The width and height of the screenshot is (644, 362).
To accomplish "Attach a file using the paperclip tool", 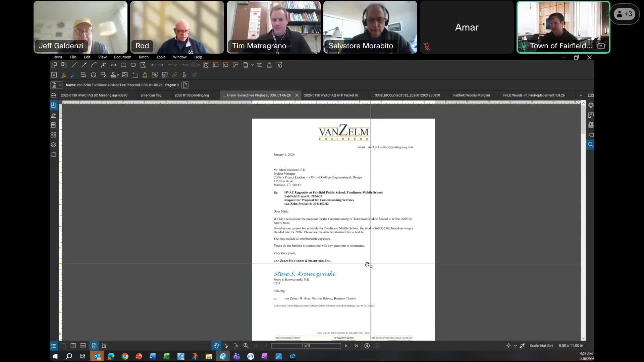I will tap(184, 75).
